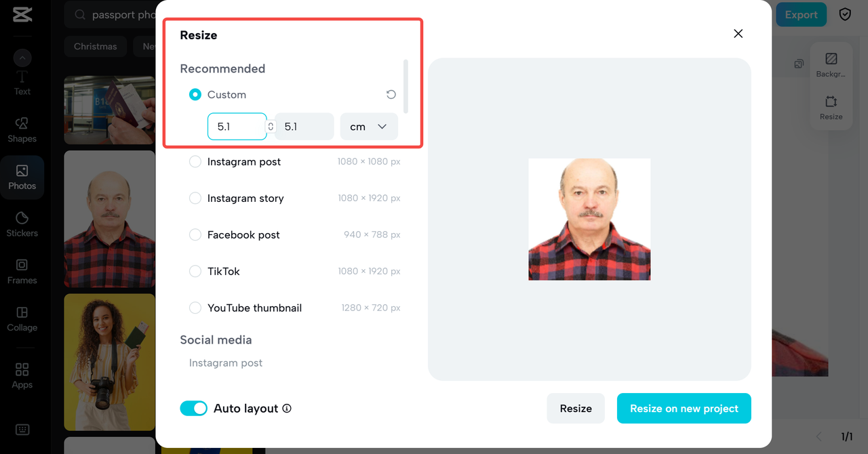Select the Instagram story radio option

pos(195,199)
